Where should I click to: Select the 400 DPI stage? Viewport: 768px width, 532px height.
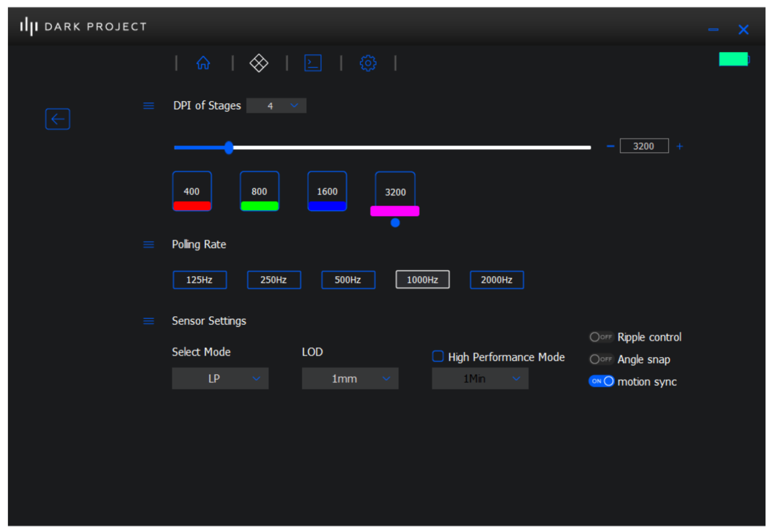click(192, 191)
